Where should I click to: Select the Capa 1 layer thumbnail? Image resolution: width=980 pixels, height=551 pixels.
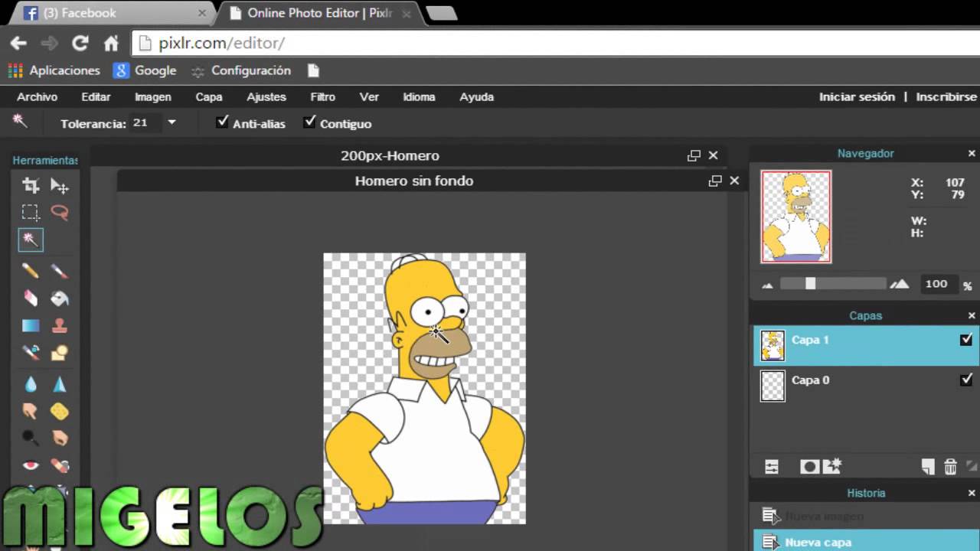click(x=773, y=346)
